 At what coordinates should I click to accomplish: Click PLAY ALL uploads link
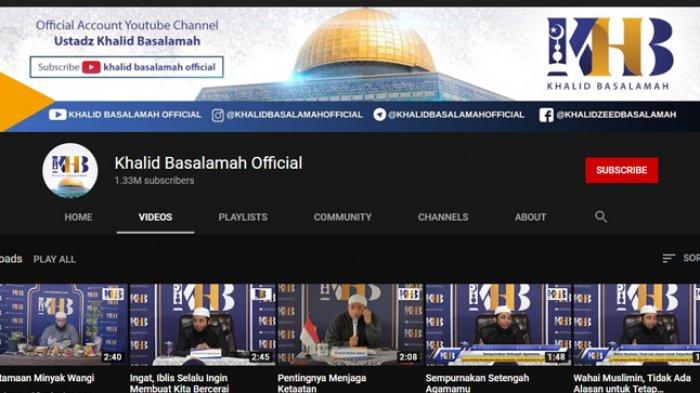[x=54, y=259]
